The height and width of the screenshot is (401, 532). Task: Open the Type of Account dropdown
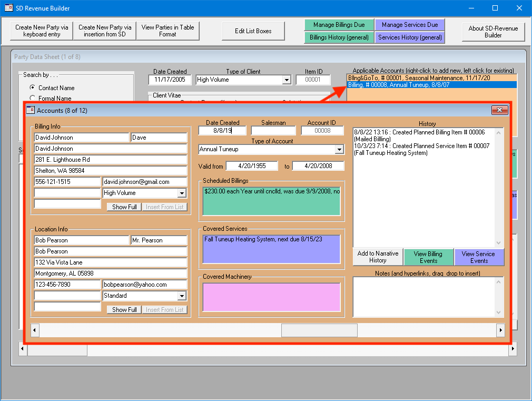[340, 151]
